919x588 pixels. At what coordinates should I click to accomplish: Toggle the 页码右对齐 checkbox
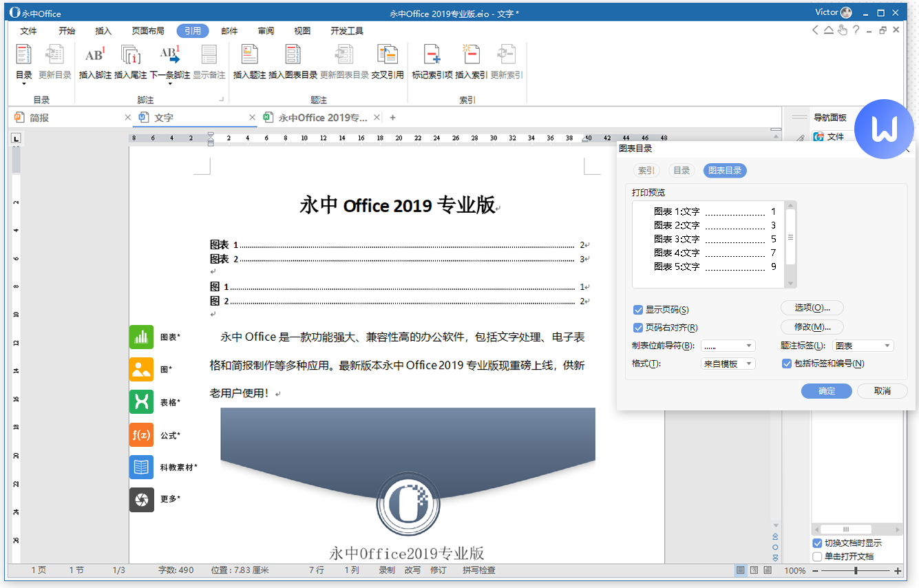coord(638,328)
